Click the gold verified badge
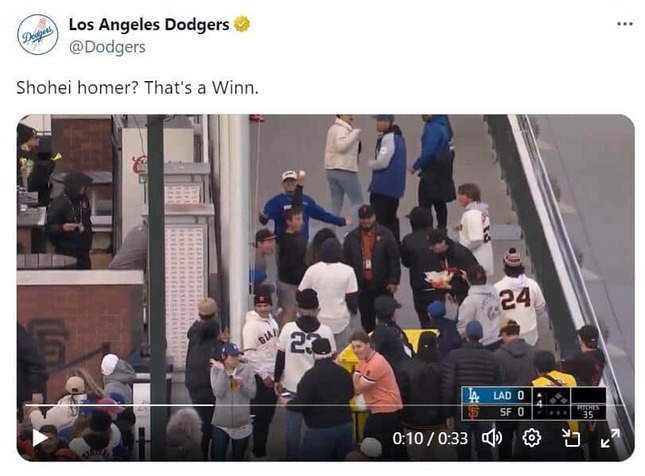 coord(242,24)
